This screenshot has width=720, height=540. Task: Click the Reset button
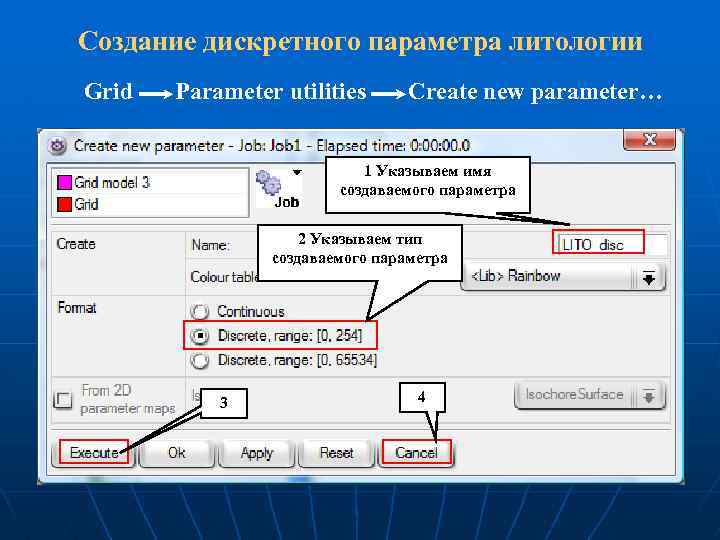pos(336,453)
